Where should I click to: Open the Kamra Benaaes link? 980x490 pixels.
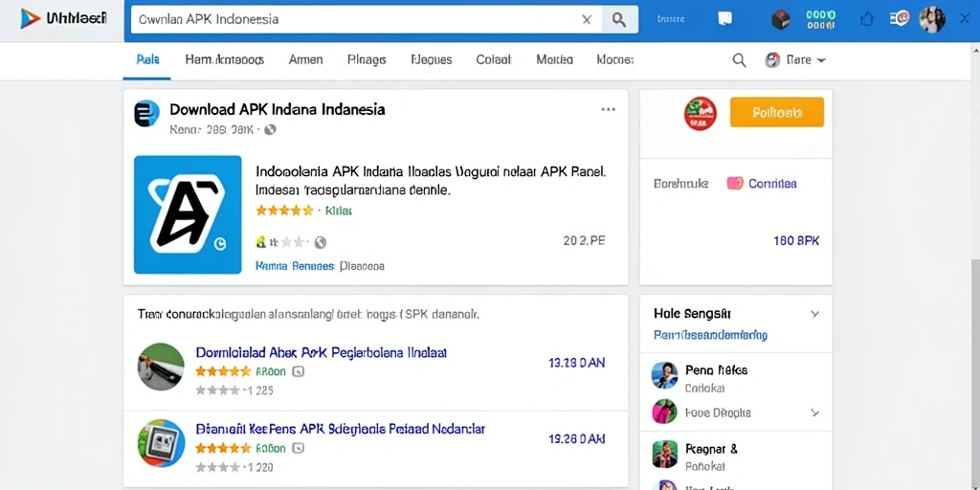(295, 266)
